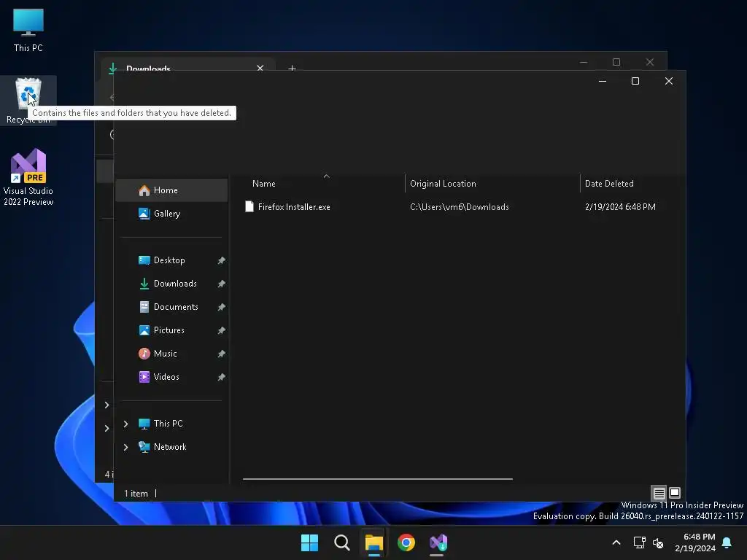This screenshot has width=747, height=560.
Task: Click the C:\Users\vm6\Downloads location cell
Action: pos(460,207)
